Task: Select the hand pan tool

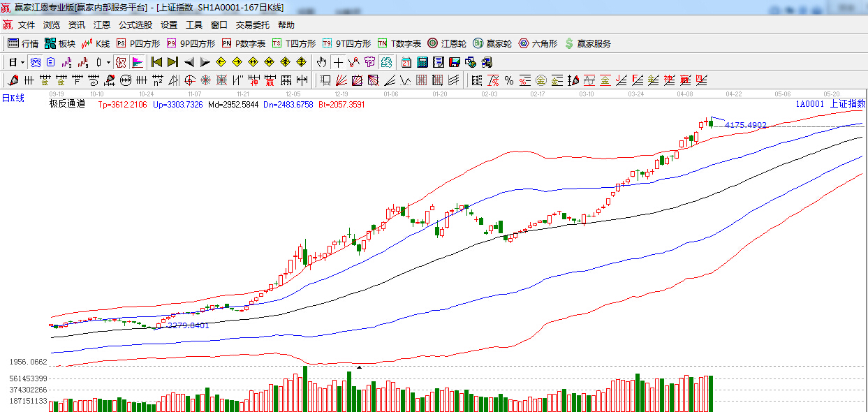Action: pos(321,62)
